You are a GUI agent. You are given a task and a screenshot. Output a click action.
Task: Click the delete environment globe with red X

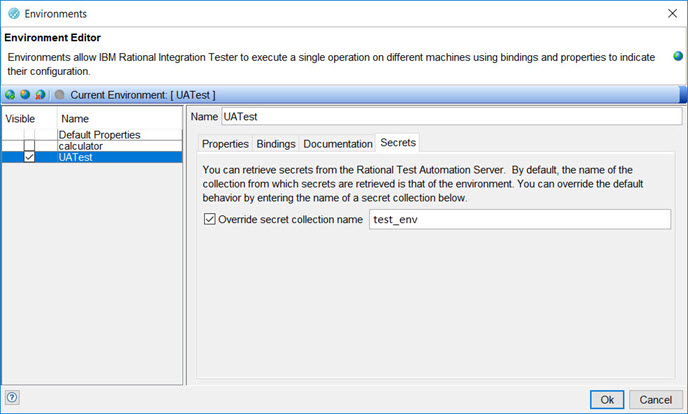click(x=40, y=95)
